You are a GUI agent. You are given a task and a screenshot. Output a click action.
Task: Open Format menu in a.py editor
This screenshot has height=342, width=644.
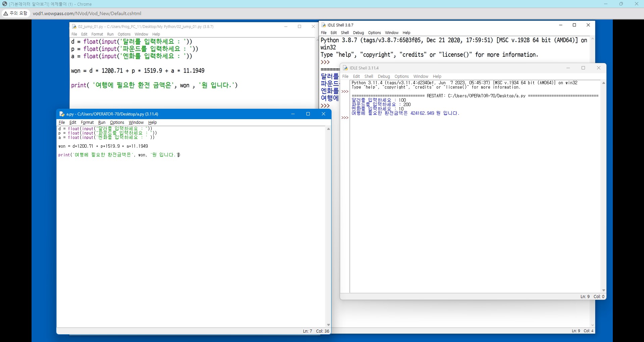pyautogui.click(x=87, y=123)
